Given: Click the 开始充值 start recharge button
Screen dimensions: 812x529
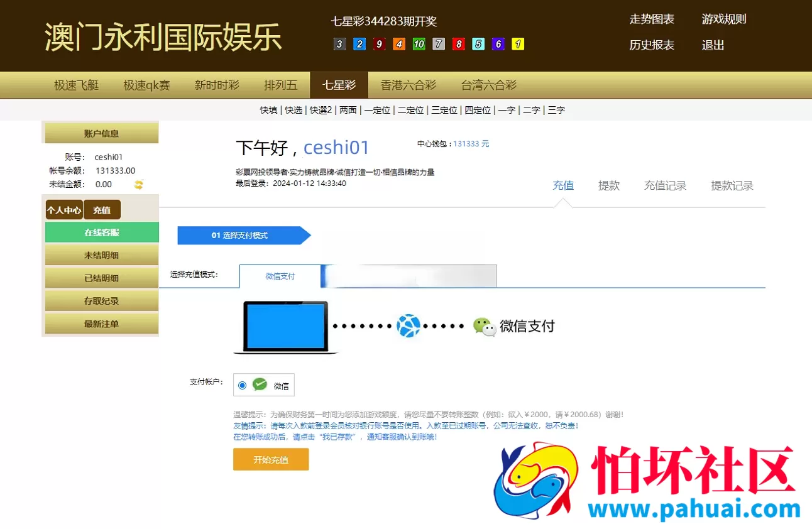Looking at the screenshot, I should click(271, 459).
